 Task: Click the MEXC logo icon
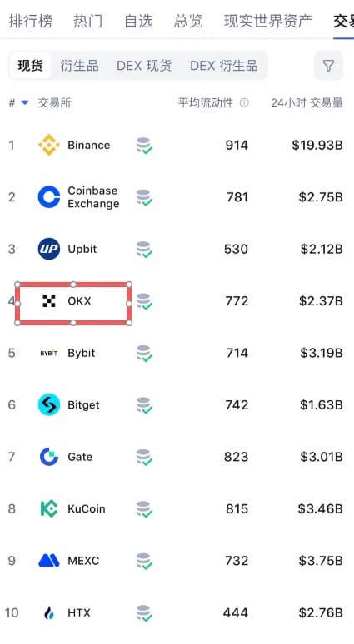point(49,561)
